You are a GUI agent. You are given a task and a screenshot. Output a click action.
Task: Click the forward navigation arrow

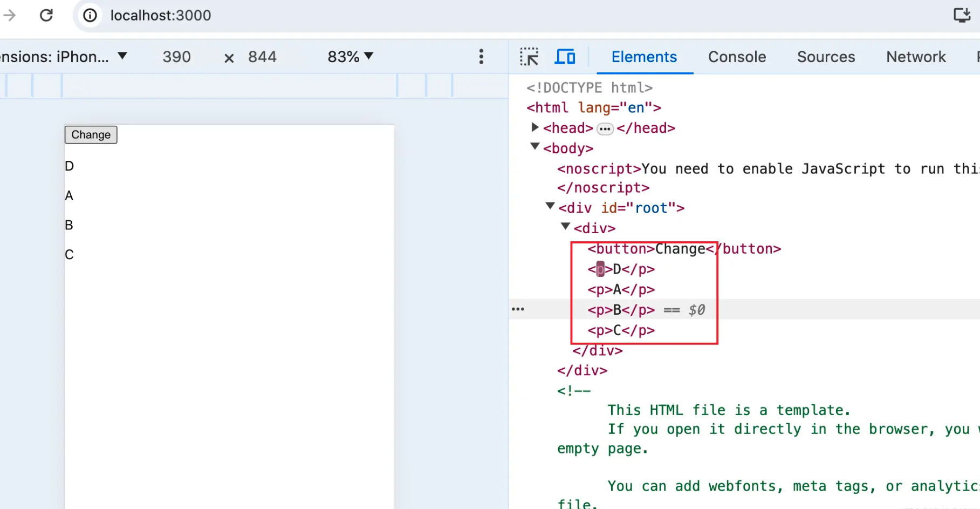(x=9, y=15)
